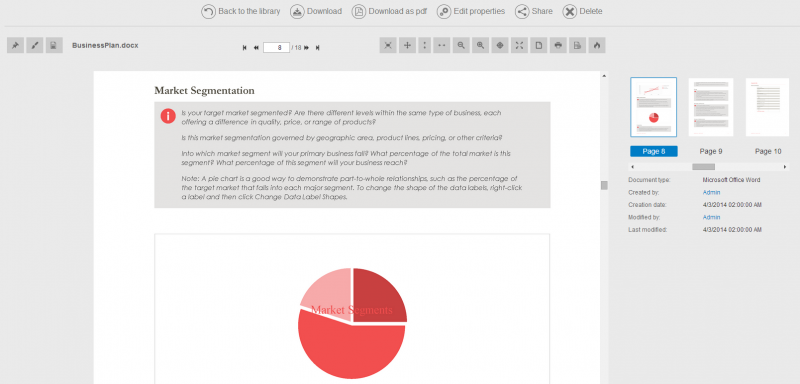
Task: Click the Market Segmentation heading
Action: (204, 91)
